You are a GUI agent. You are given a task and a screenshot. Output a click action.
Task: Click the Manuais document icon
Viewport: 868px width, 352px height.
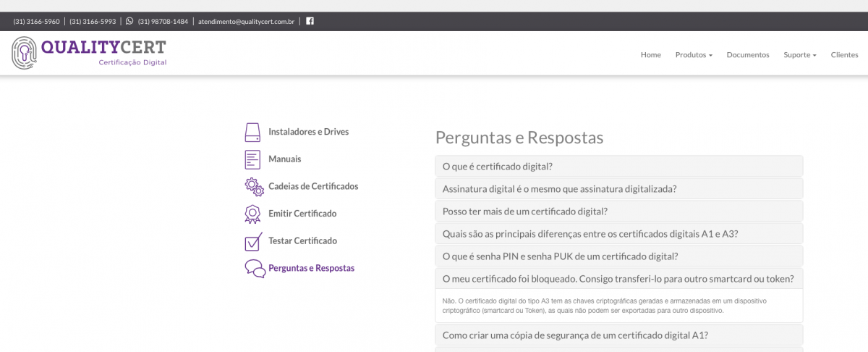(x=252, y=159)
